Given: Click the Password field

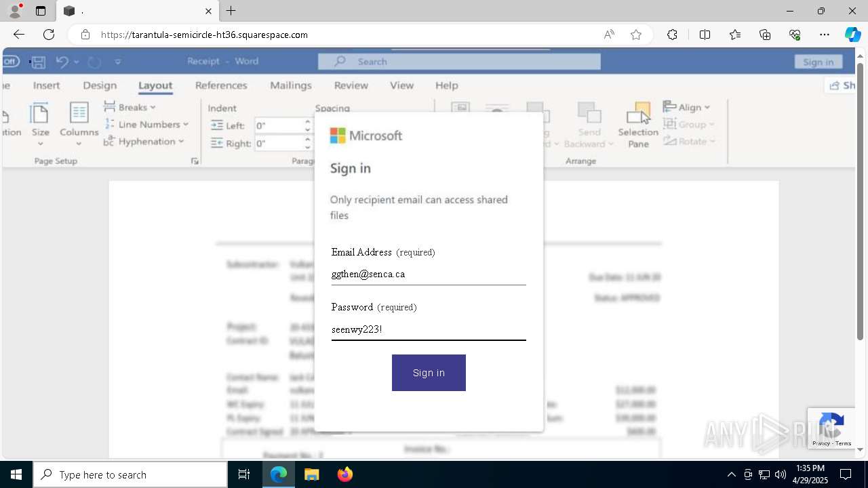Looking at the screenshot, I should (x=429, y=329).
